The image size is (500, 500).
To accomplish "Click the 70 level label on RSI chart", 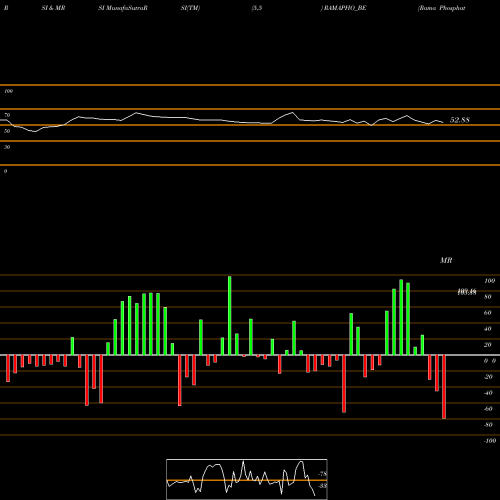I will point(7,115).
